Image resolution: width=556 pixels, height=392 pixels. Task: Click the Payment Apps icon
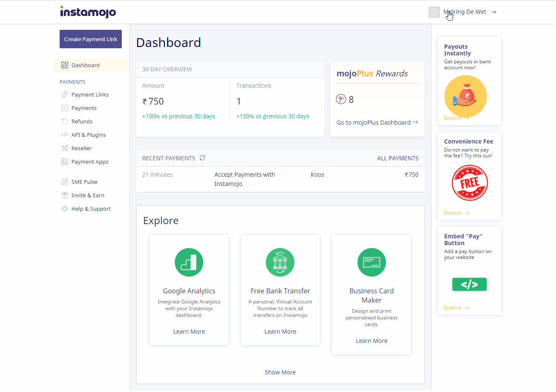[65, 162]
